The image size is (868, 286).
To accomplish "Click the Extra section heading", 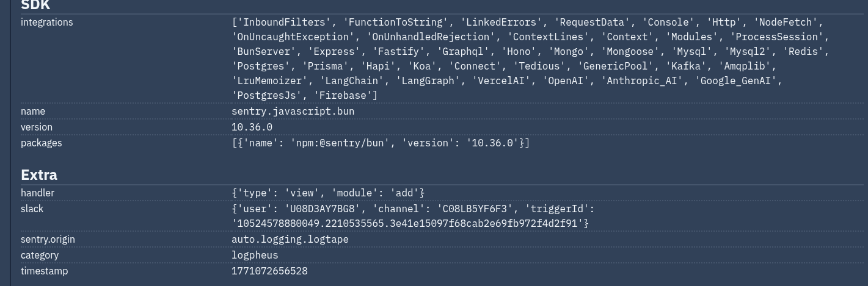I will (x=39, y=175).
